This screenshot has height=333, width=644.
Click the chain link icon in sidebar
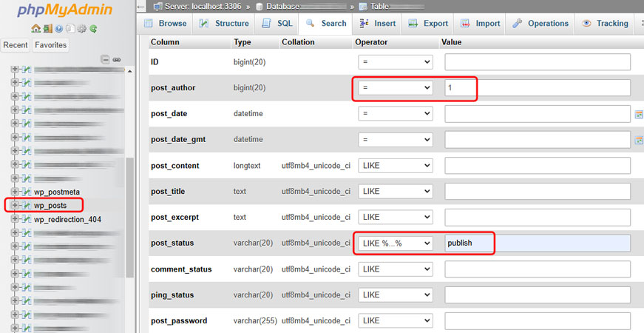point(116,59)
